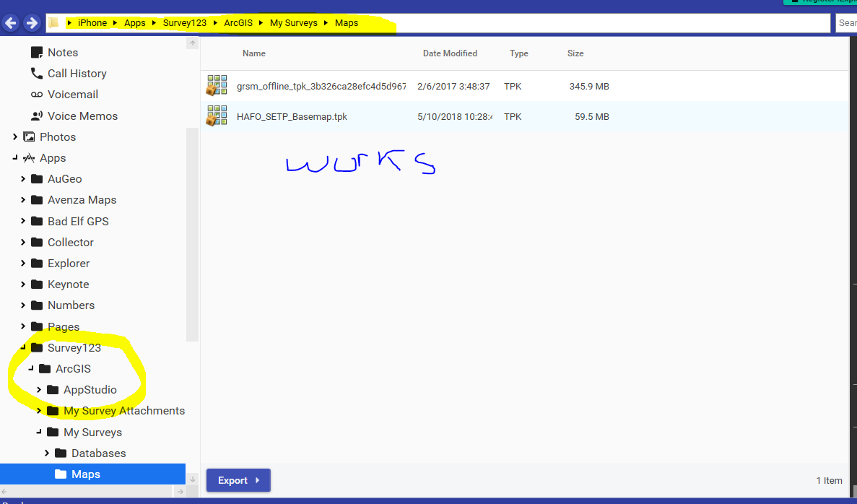Go forward with the right arrow button
This screenshot has height=504, width=857.
tap(32, 23)
